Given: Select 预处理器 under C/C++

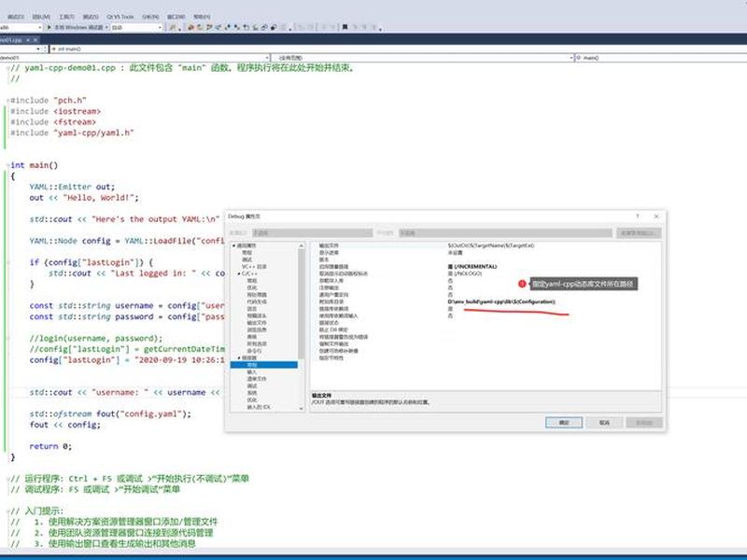Looking at the screenshot, I should (257, 295).
